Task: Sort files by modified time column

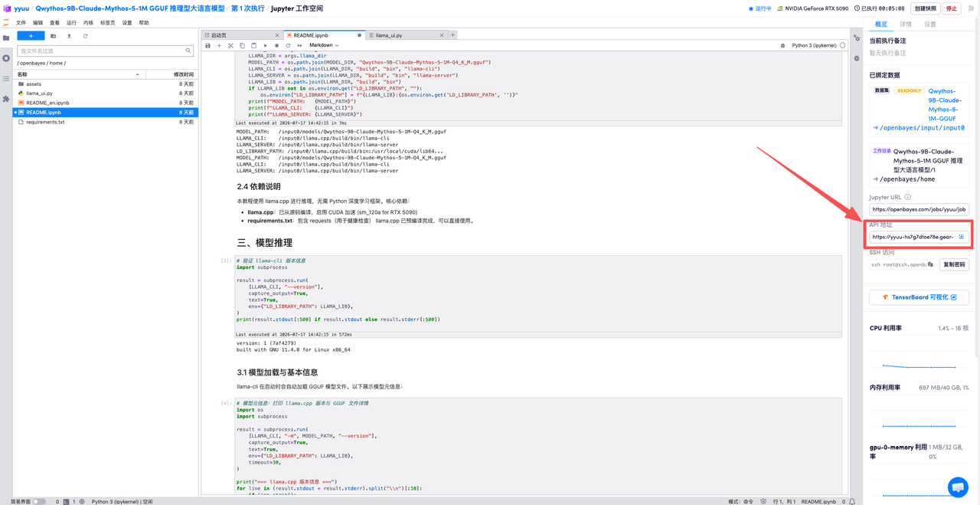Action: pyautogui.click(x=171, y=74)
